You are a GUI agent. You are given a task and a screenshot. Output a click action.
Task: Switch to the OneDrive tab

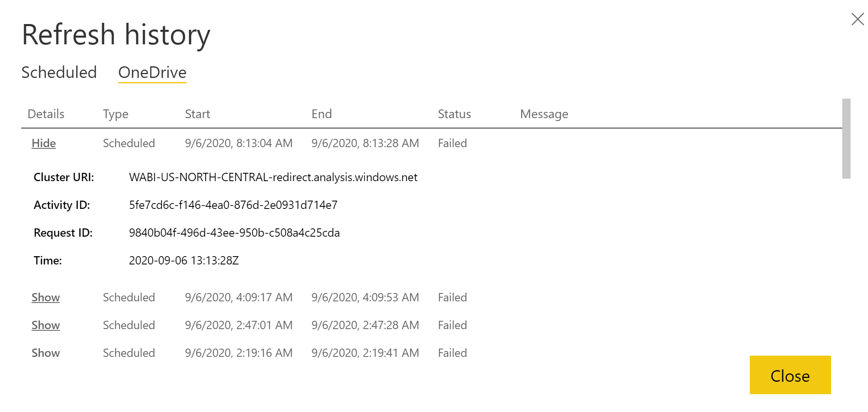pyautogui.click(x=152, y=73)
